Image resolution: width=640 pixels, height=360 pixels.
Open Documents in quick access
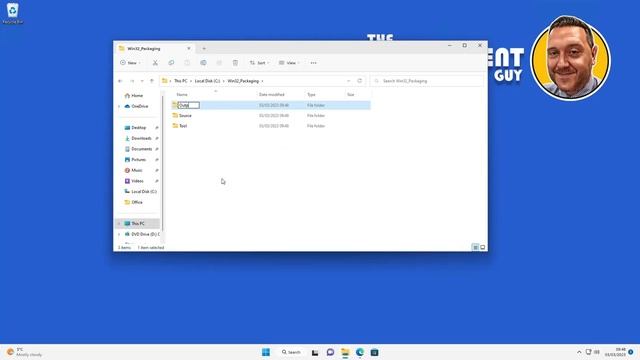click(142, 149)
